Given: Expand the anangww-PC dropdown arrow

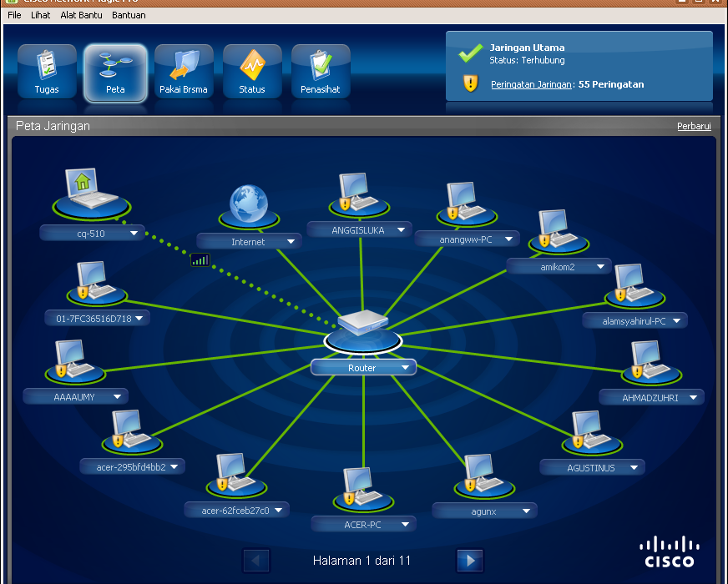Looking at the screenshot, I should [509, 239].
